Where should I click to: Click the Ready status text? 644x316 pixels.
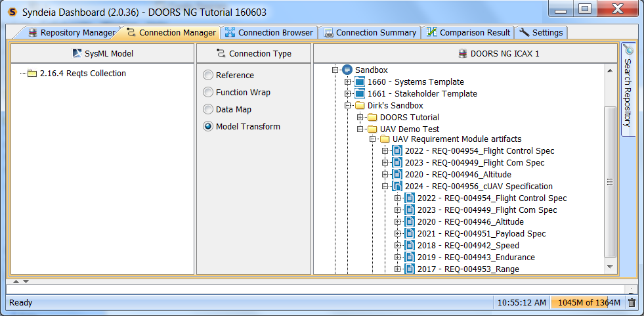[x=21, y=303]
